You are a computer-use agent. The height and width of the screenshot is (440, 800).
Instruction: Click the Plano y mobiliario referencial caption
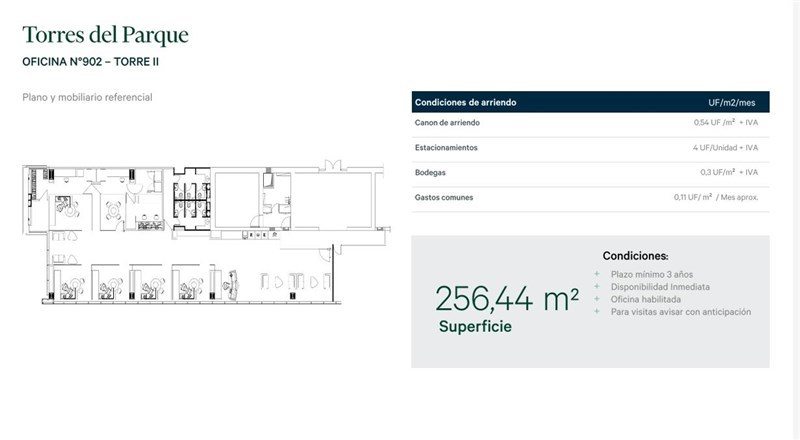coord(87,97)
